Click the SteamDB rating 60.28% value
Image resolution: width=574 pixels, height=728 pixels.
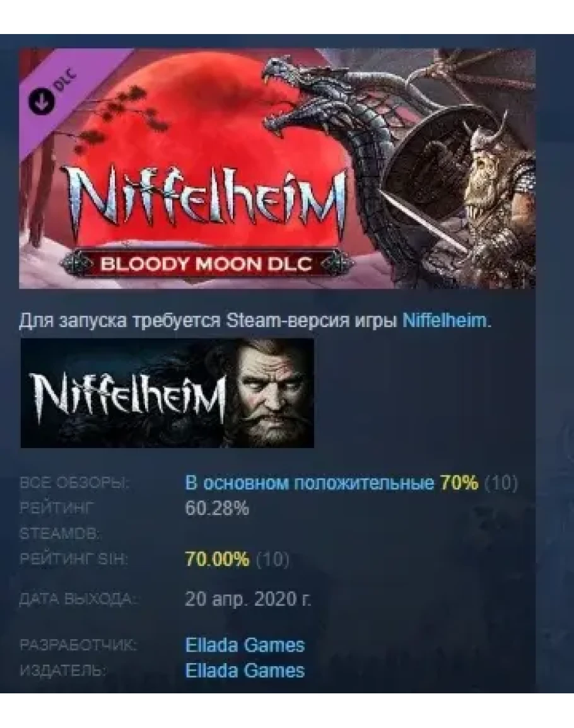pos(217,509)
